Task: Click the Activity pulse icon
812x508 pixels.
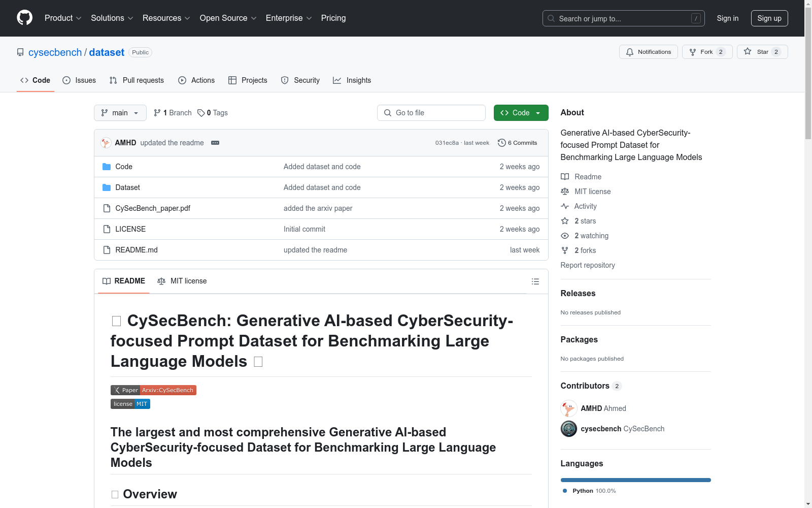Action: tap(565, 206)
